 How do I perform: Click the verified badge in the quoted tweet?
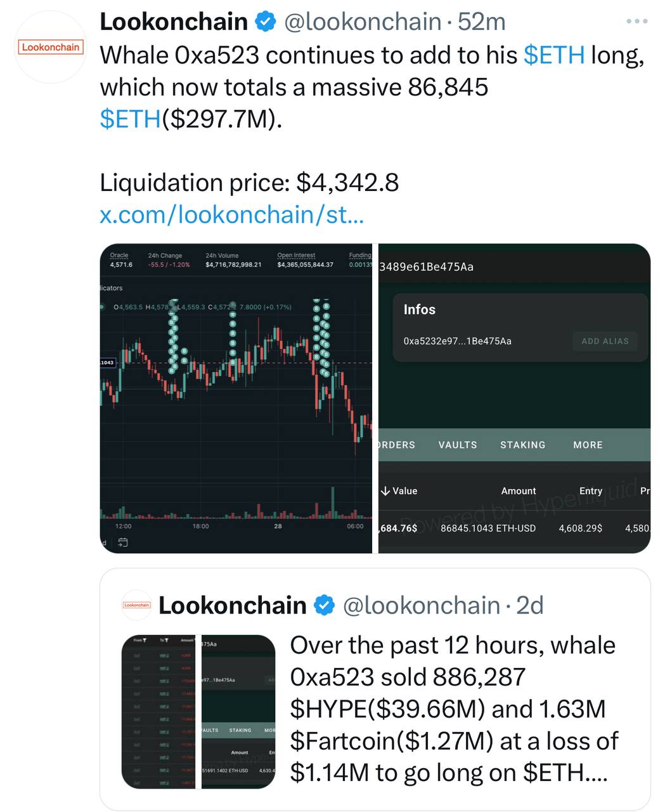324,606
